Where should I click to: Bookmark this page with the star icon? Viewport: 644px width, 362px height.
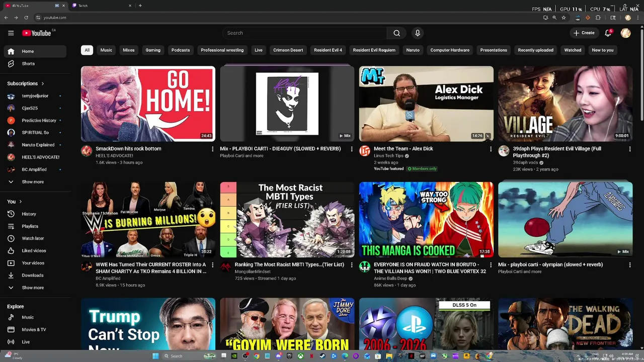pos(563,18)
